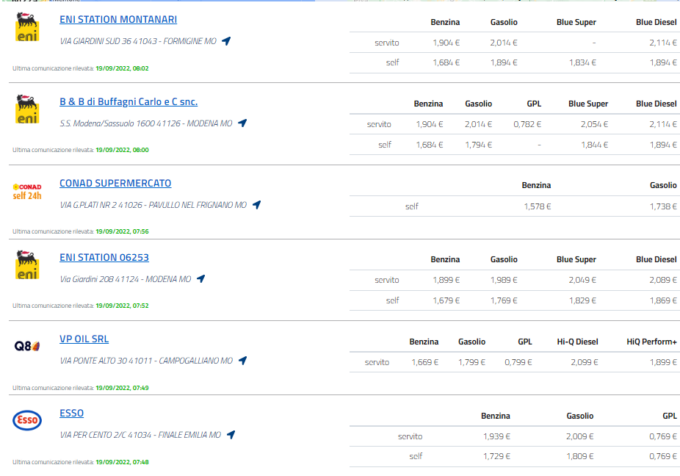Open the CONAD SUPERMERCATO station link
This screenshot has height=476, width=680.
(x=115, y=183)
